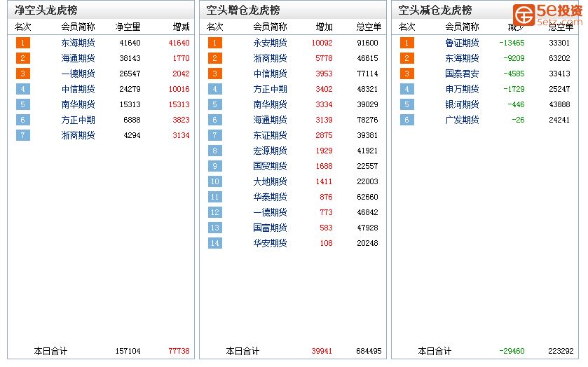Click orange rank 1 badge beside 永安期货
This screenshot has height=367, width=588.
(215, 43)
